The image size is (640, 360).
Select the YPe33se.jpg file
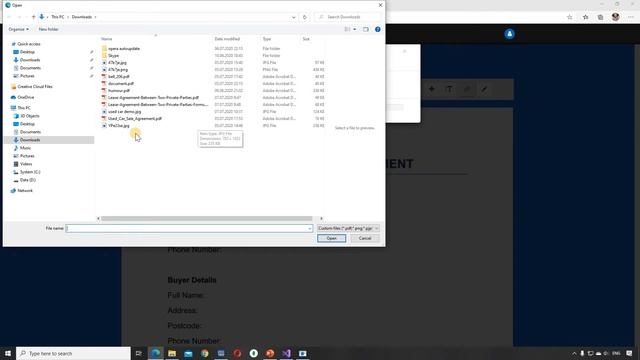point(118,126)
